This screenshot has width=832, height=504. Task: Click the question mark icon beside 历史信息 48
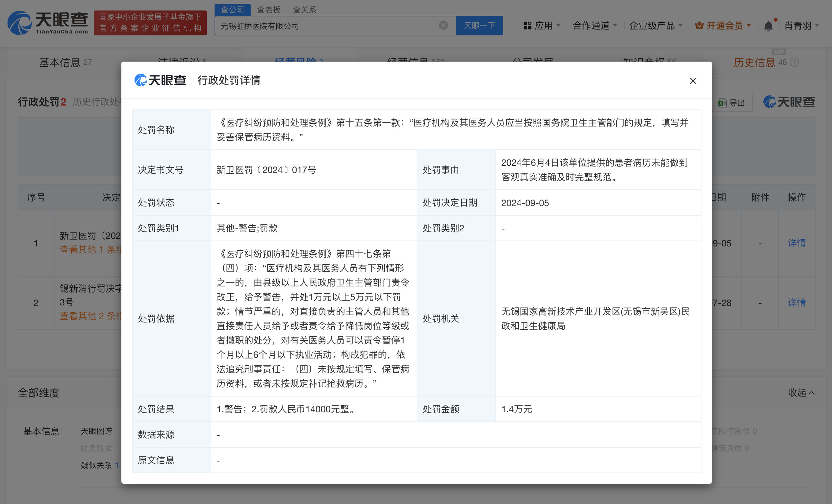pos(794,62)
